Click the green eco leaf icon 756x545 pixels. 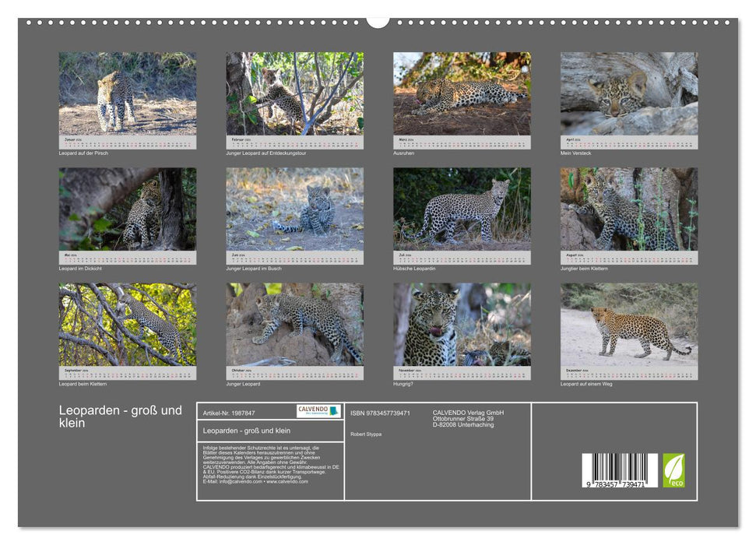(673, 470)
